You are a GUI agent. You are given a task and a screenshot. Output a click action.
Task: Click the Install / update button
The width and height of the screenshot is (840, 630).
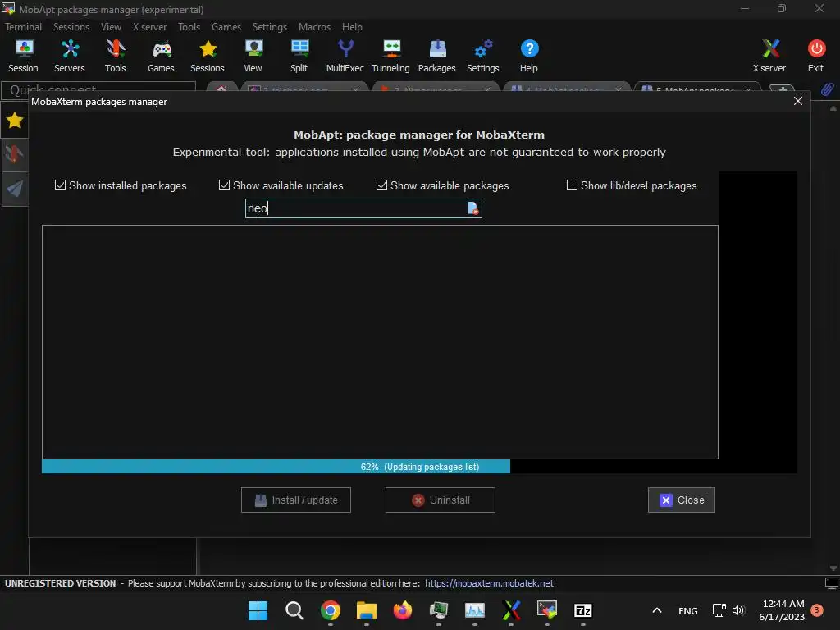[295, 500]
